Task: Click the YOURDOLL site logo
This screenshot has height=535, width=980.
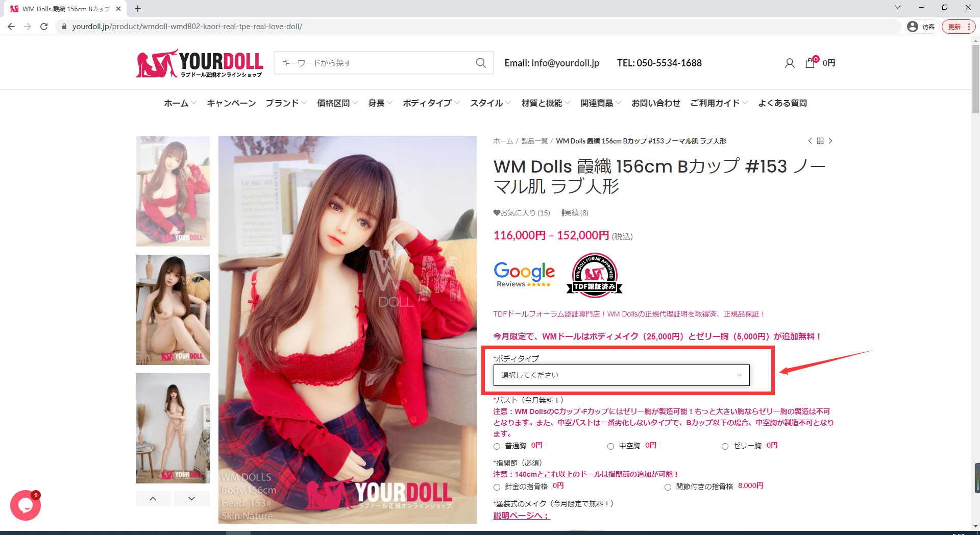Action: click(x=200, y=63)
